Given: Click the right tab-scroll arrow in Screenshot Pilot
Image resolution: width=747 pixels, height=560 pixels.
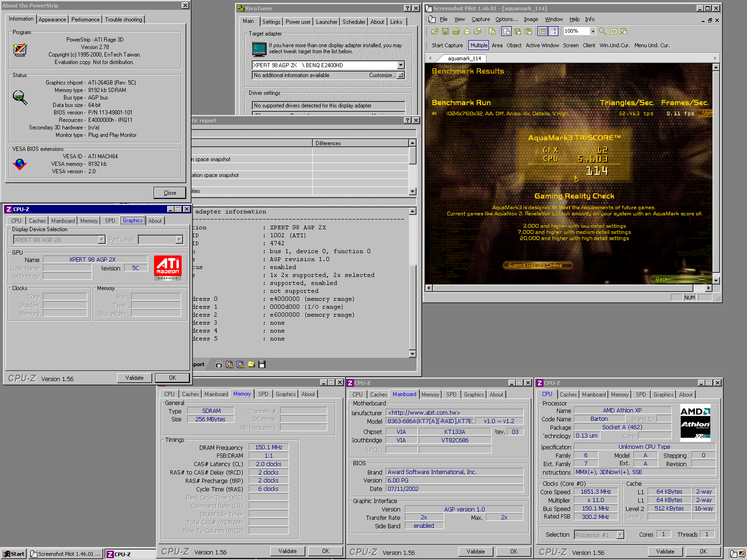Looking at the screenshot, I should click(715, 58).
